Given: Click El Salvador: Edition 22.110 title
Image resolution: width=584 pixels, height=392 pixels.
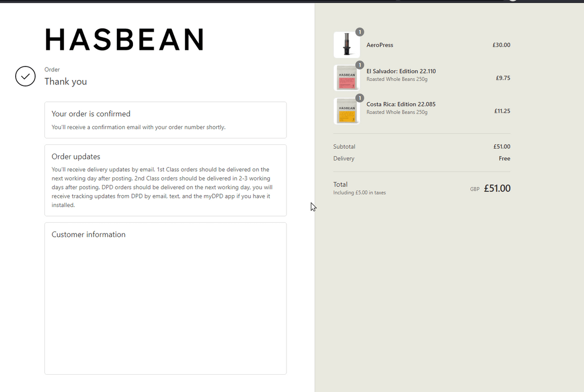Looking at the screenshot, I should [x=401, y=71].
